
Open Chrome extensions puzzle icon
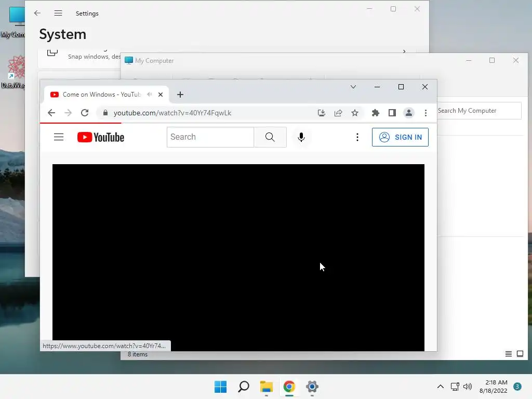376,113
